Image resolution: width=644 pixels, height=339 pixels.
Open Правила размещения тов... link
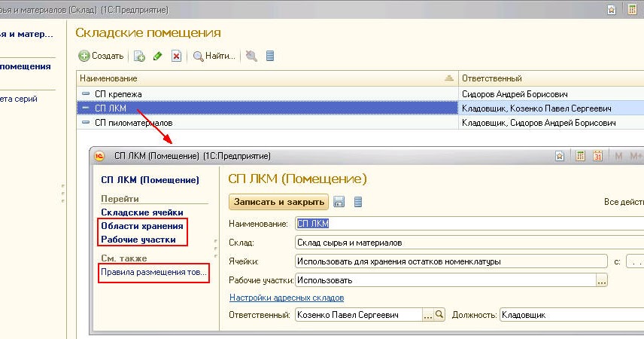tap(154, 272)
